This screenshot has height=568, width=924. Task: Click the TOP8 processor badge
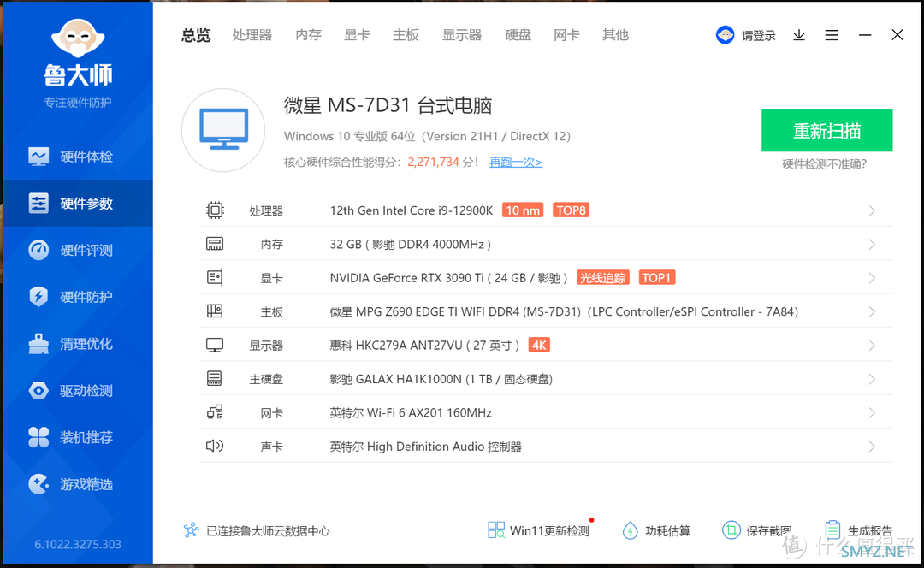[x=571, y=210]
